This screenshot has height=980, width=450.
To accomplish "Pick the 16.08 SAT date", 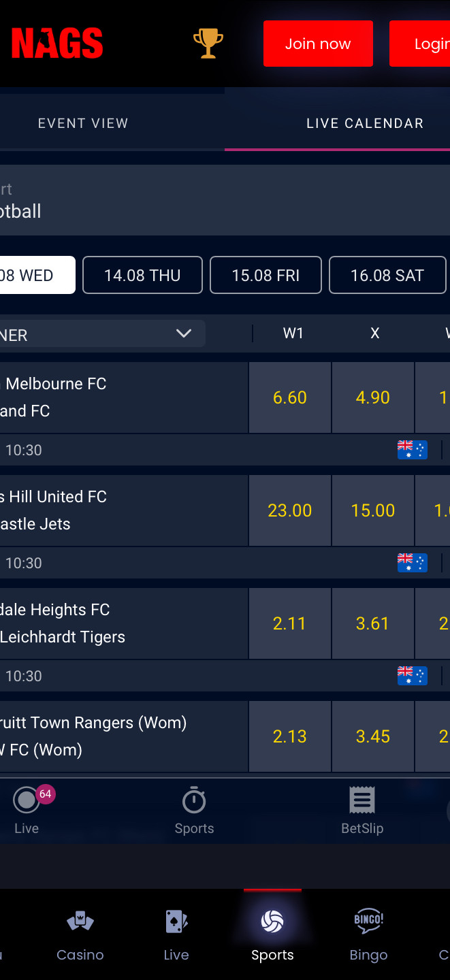I will tap(387, 275).
